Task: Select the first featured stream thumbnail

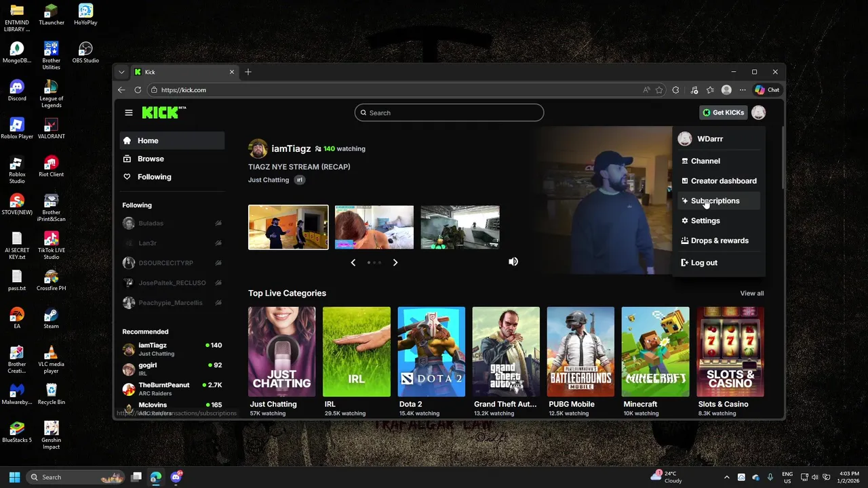Action: coord(288,227)
